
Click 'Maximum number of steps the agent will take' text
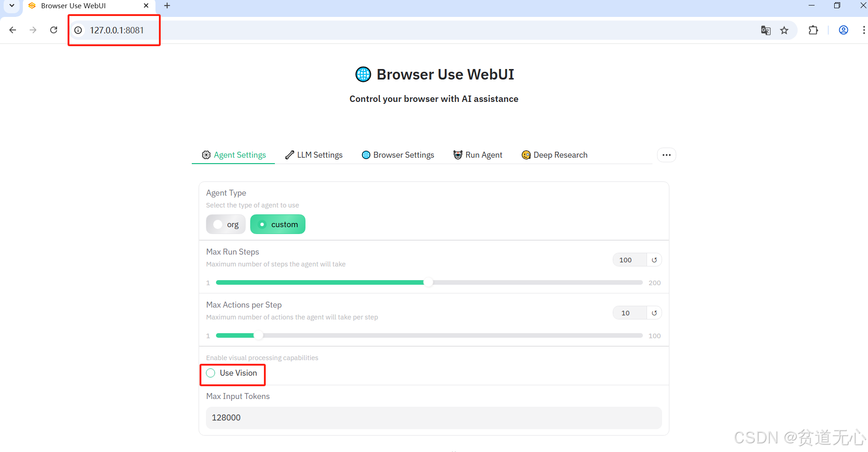click(x=276, y=264)
